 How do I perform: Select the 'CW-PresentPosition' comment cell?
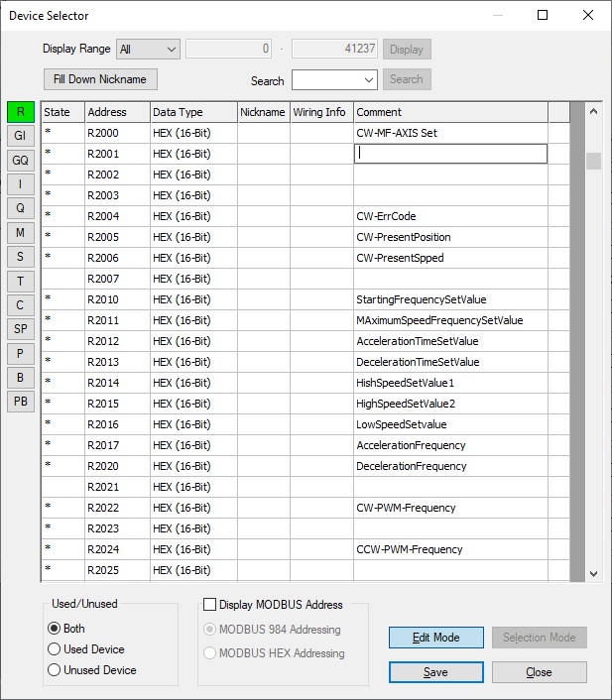[450, 237]
